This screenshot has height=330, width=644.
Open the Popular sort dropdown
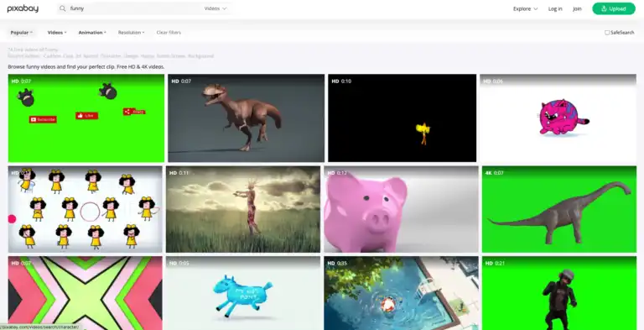21,33
